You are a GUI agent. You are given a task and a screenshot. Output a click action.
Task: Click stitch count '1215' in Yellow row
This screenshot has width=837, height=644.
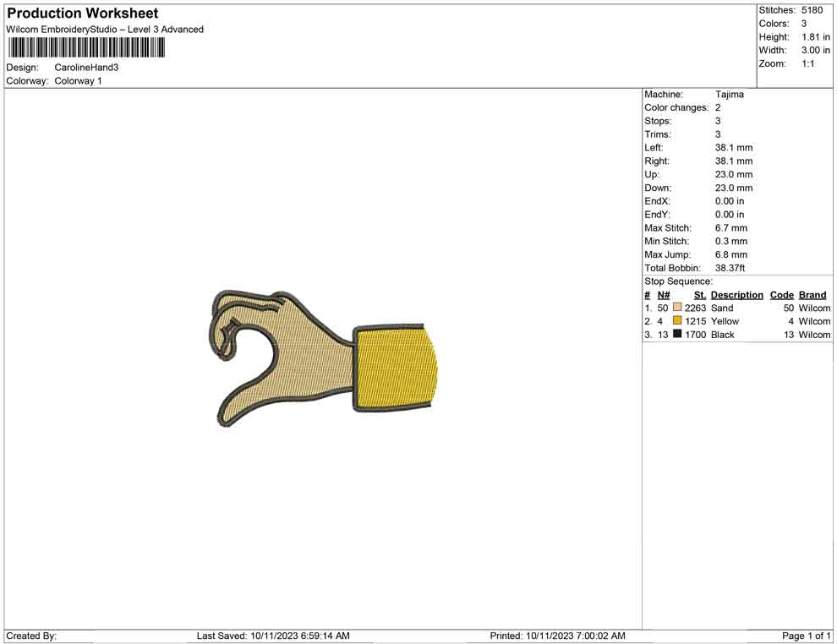click(696, 321)
